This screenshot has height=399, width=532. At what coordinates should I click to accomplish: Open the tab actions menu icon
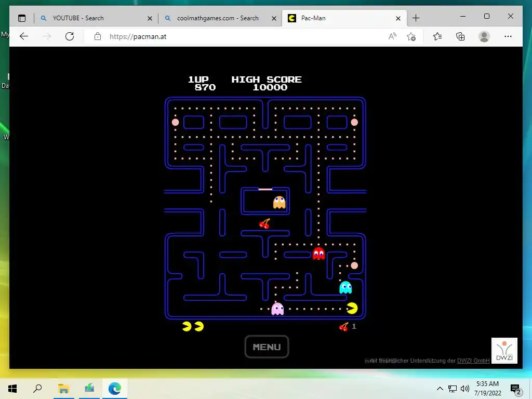22,18
